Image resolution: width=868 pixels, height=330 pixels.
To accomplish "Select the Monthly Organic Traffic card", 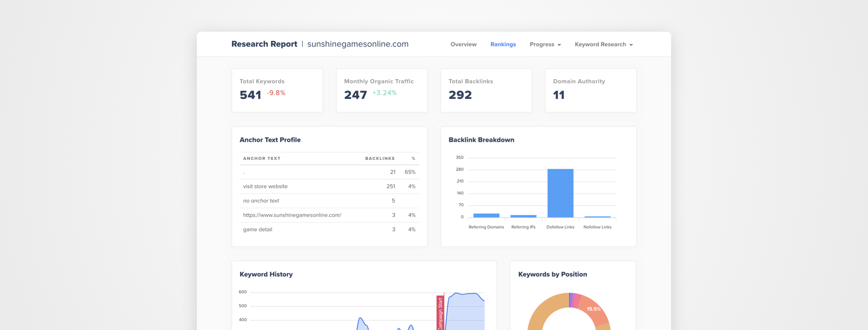I will click(x=382, y=90).
